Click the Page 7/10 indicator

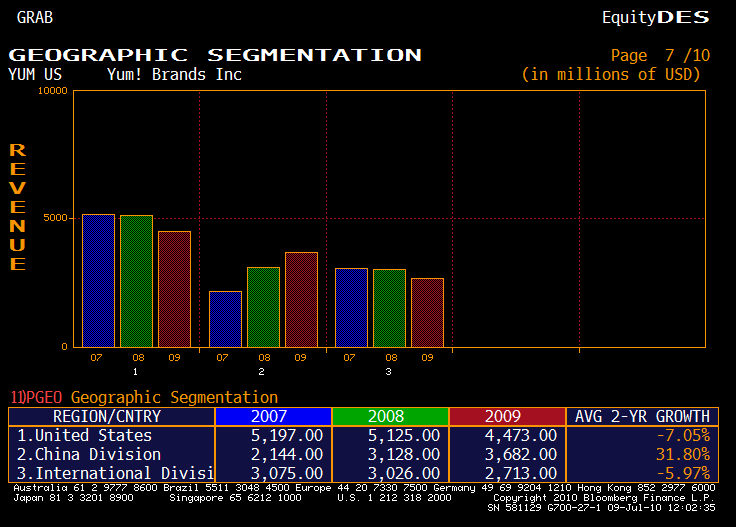[x=659, y=55]
